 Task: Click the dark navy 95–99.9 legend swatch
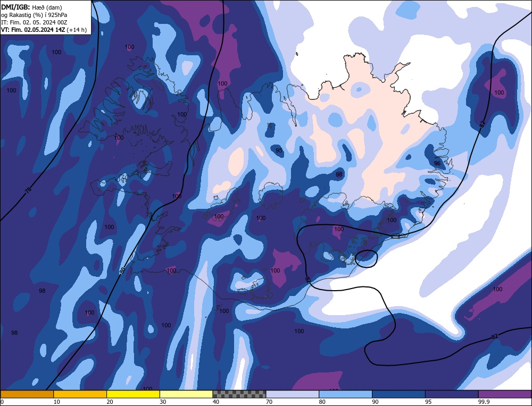click(452, 394)
